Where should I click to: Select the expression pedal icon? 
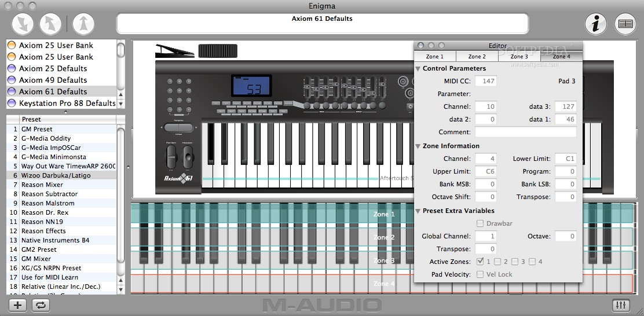174,51
